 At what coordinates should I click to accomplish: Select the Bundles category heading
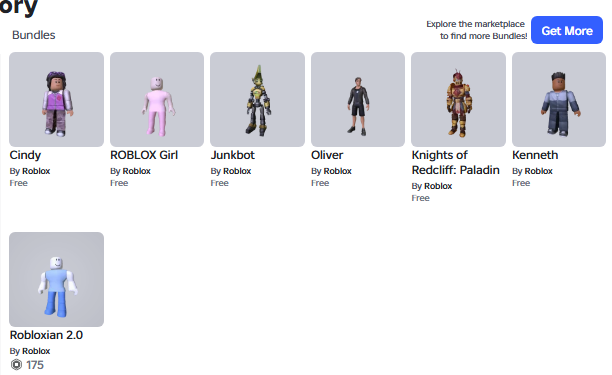[34, 35]
